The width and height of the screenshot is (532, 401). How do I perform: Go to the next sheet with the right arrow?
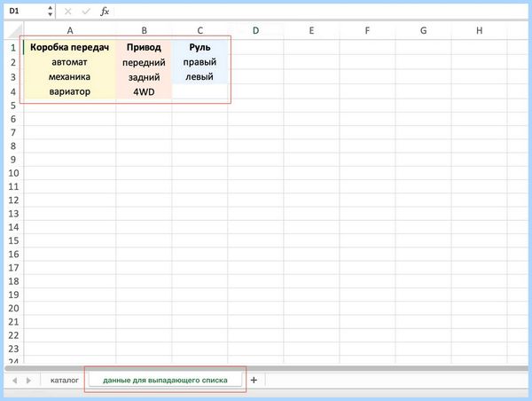pyautogui.click(x=28, y=381)
